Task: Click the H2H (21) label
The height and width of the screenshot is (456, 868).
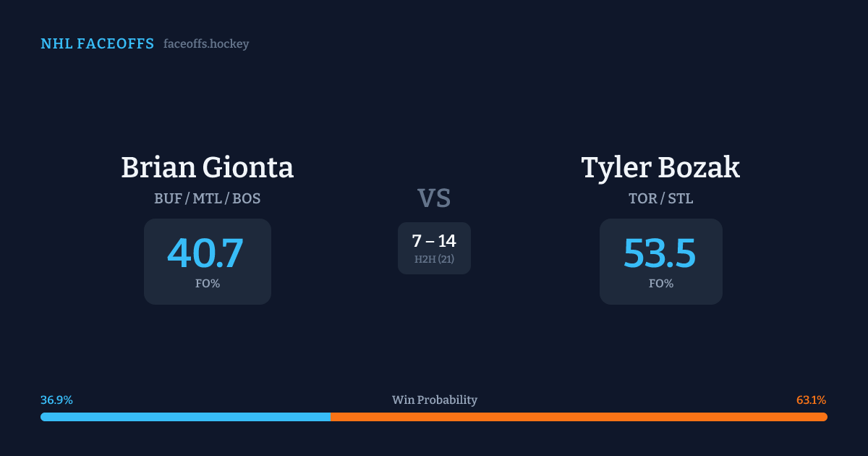Action: (434, 259)
